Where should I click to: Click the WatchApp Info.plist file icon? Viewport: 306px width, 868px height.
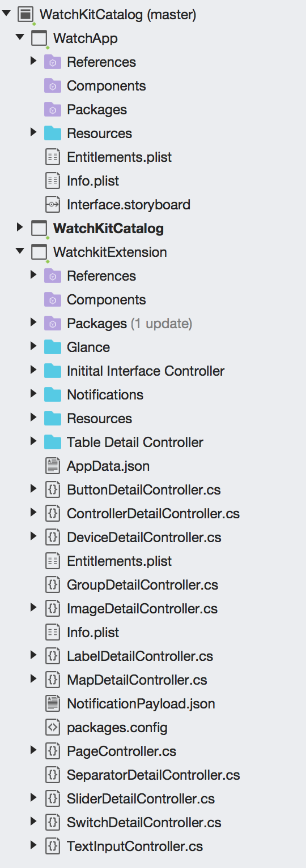52,181
